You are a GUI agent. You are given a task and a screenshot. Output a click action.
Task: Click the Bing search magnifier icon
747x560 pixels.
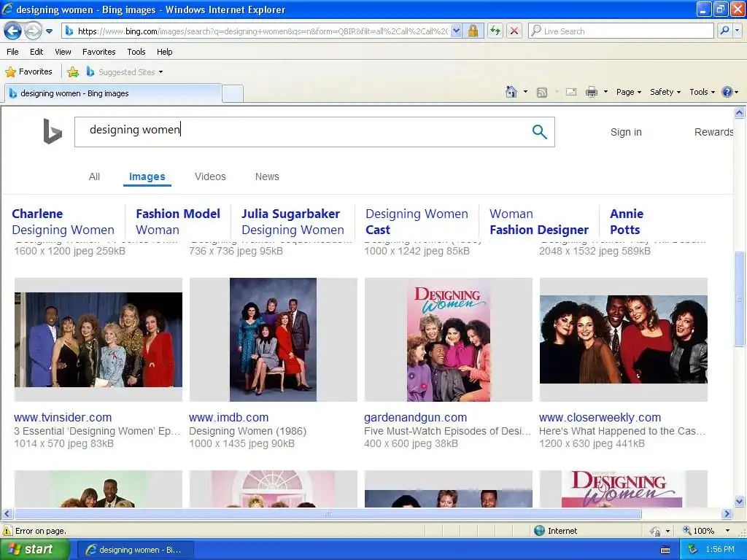point(539,131)
